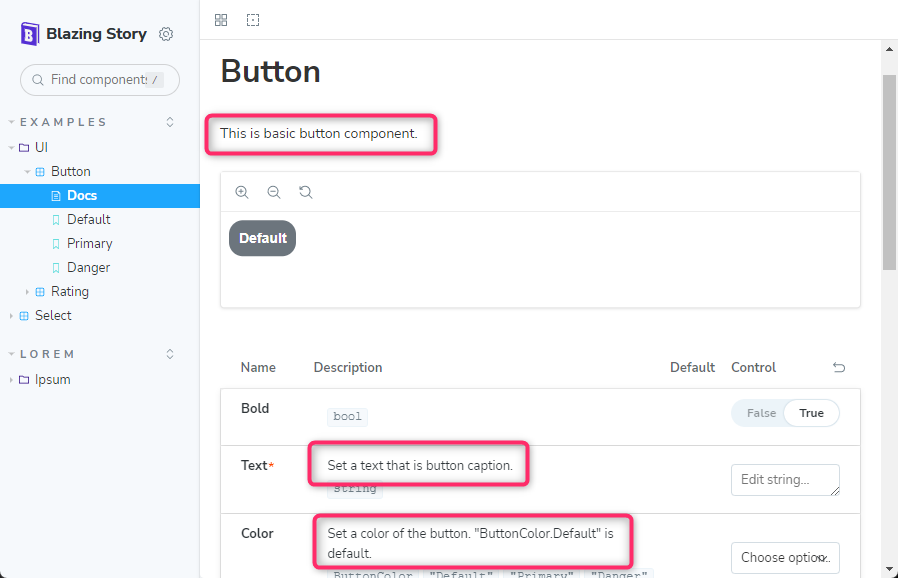Image resolution: width=898 pixels, height=578 pixels.
Task: Click the component icon beside Select
Action: 24,316
